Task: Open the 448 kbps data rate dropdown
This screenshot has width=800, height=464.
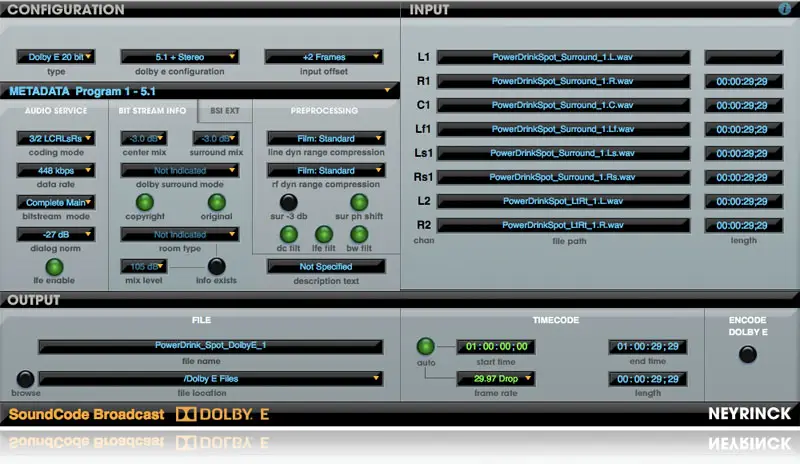Action: [x=56, y=170]
